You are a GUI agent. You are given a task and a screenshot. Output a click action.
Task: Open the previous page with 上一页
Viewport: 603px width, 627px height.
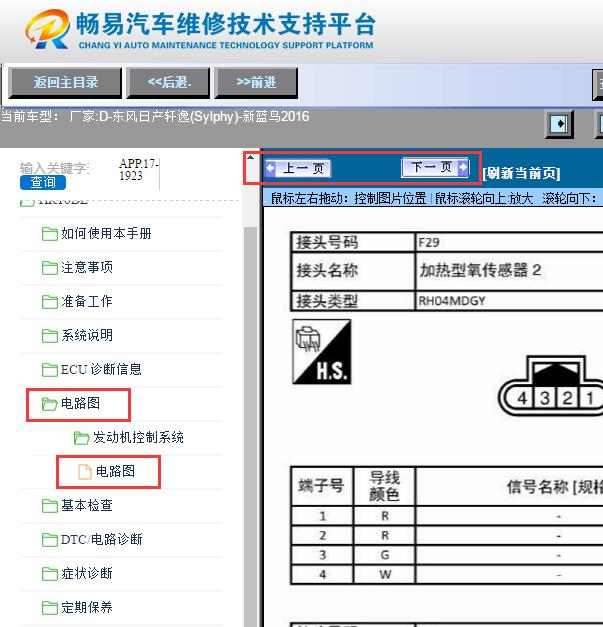coord(298,168)
